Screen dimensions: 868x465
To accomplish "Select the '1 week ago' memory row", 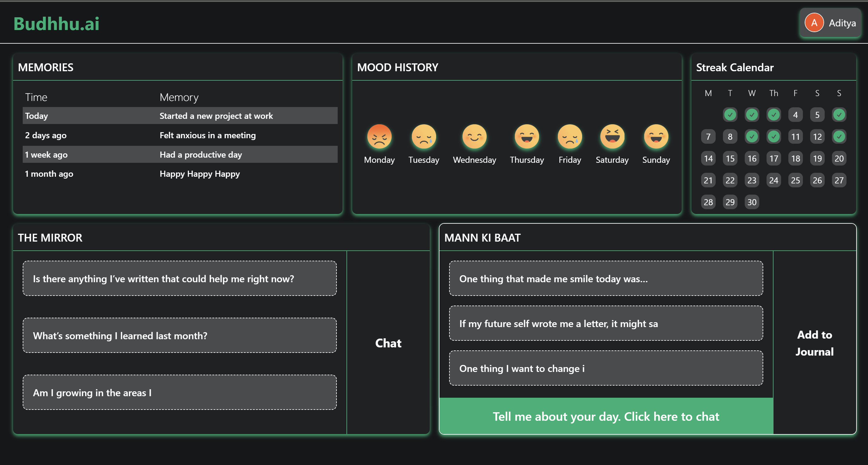I will (180, 154).
